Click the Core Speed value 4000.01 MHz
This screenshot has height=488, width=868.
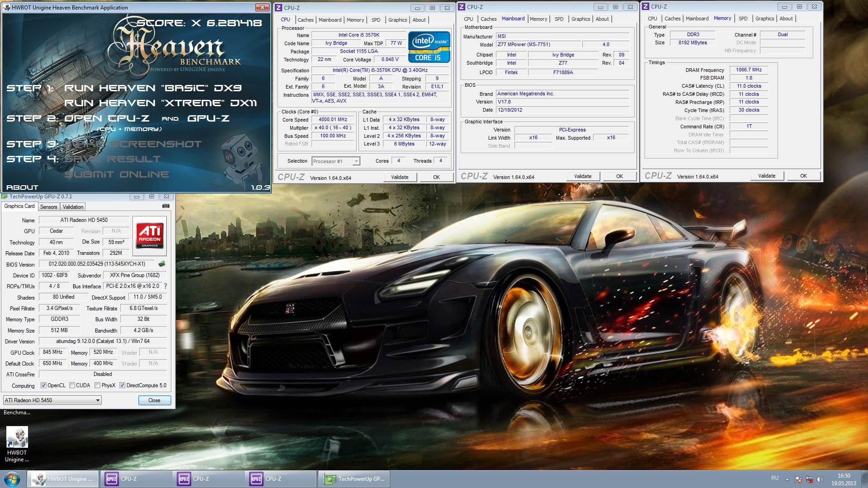tap(333, 120)
